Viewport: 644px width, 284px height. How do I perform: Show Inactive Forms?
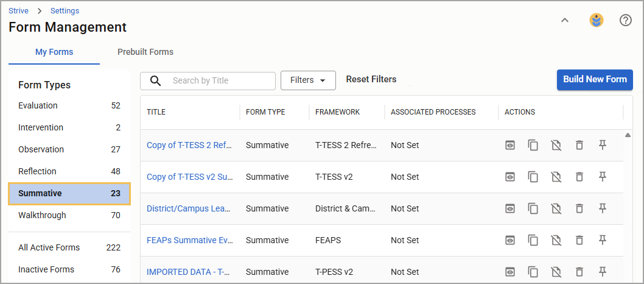coord(69,269)
